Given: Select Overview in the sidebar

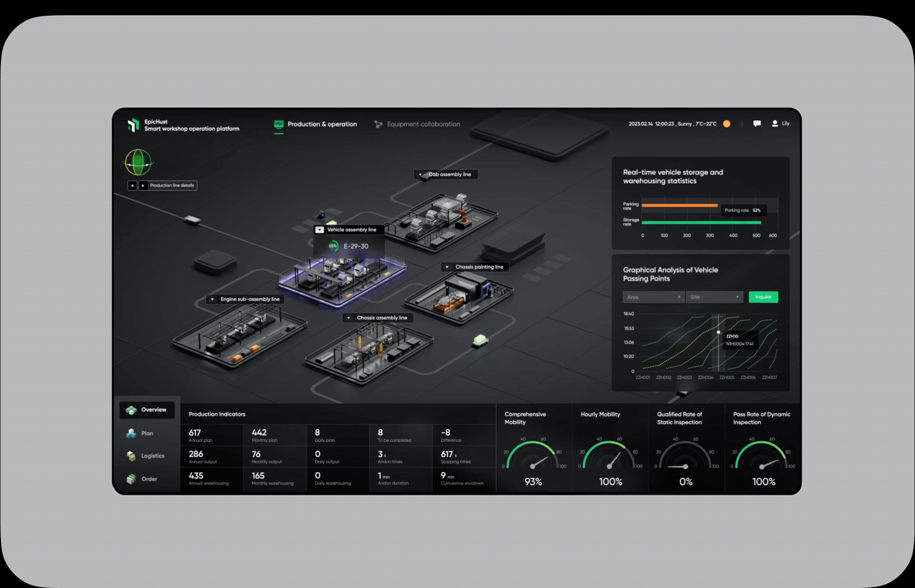Looking at the screenshot, I should 147,410.
